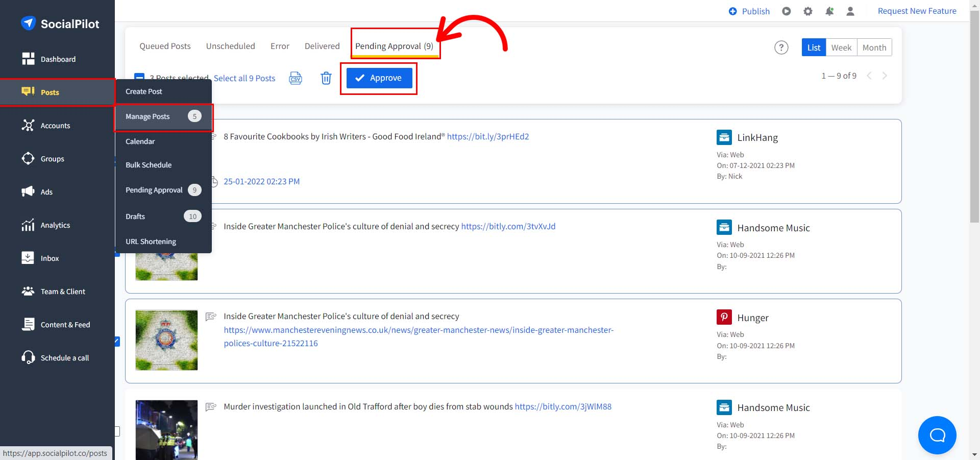Go to previous page arrow
The height and width of the screenshot is (460, 980).
pyautogui.click(x=869, y=76)
